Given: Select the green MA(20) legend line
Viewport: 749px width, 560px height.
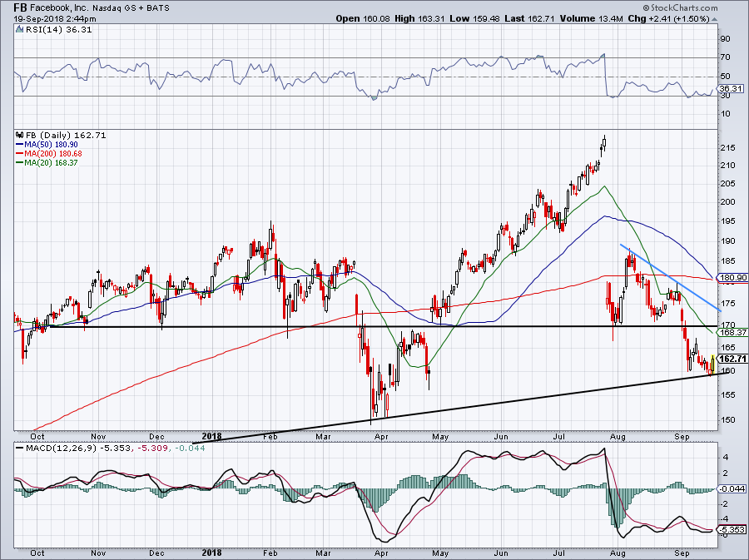Looking at the screenshot, I should [20, 163].
